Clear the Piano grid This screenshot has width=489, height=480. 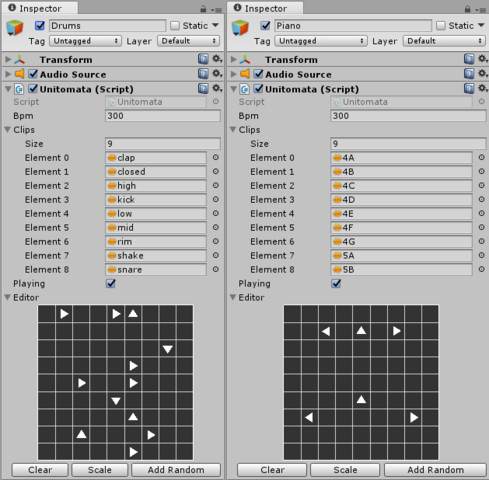point(272,470)
